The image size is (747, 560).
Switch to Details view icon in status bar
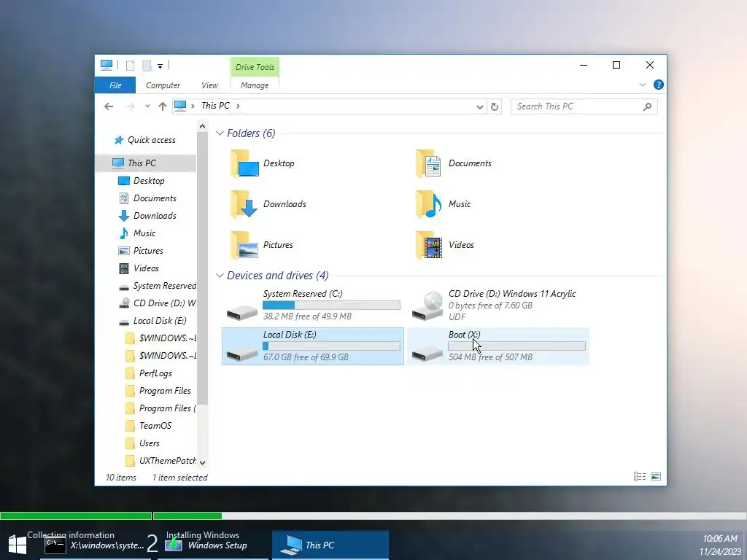[640, 477]
